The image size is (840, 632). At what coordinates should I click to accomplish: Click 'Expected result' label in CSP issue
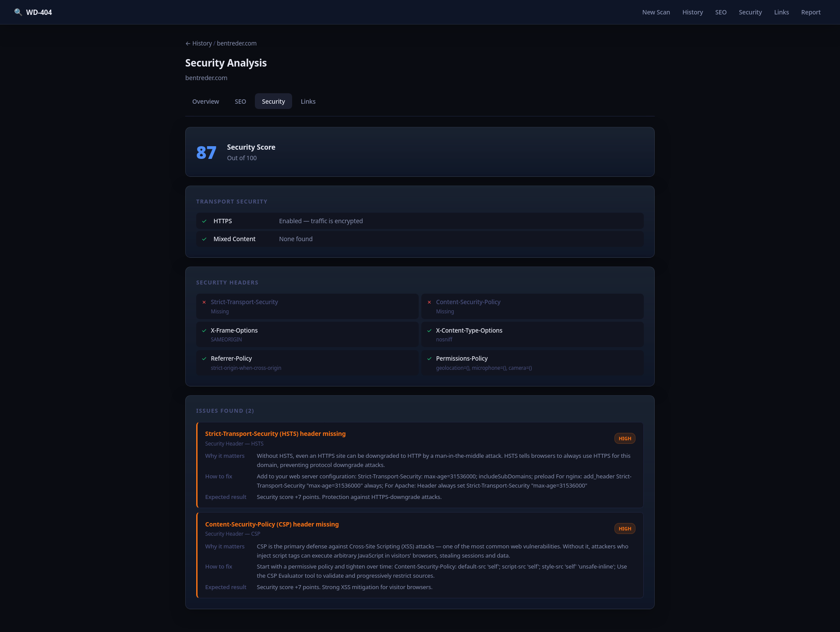click(226, 587)
